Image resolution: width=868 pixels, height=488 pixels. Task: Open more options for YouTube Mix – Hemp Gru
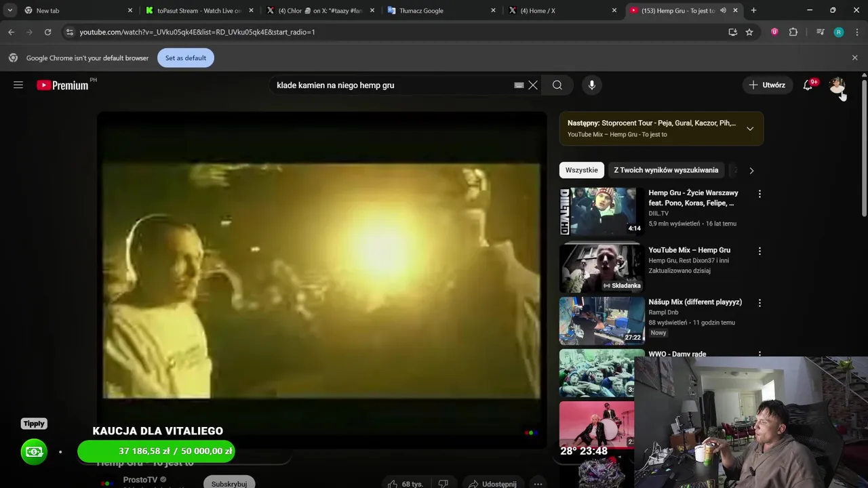coord(759,251)
